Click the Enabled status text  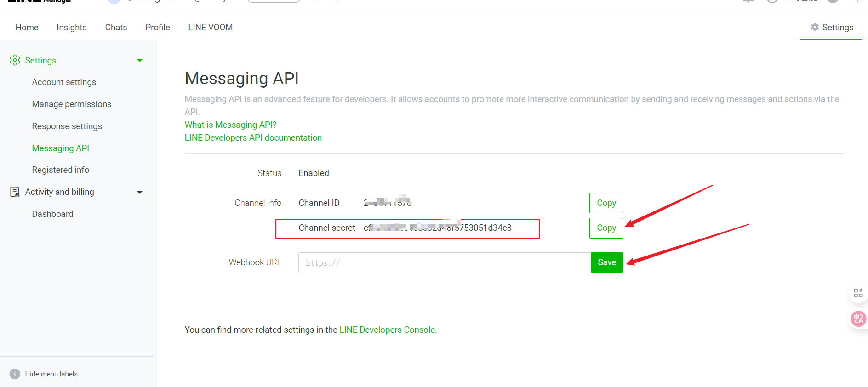(x=314, y=173)
